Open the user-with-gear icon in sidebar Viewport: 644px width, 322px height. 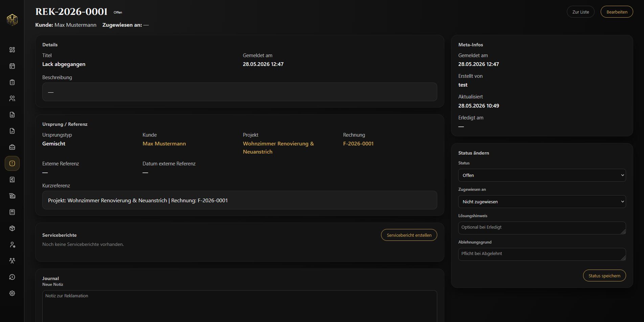pos(12,245)
